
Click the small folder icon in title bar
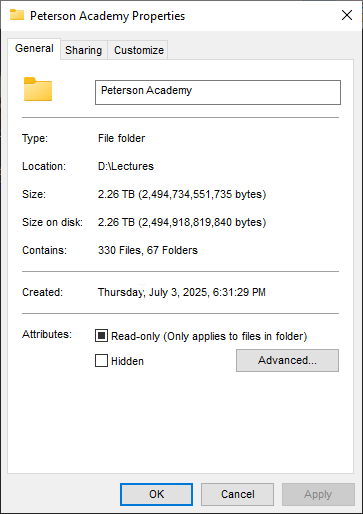(17, 15)
